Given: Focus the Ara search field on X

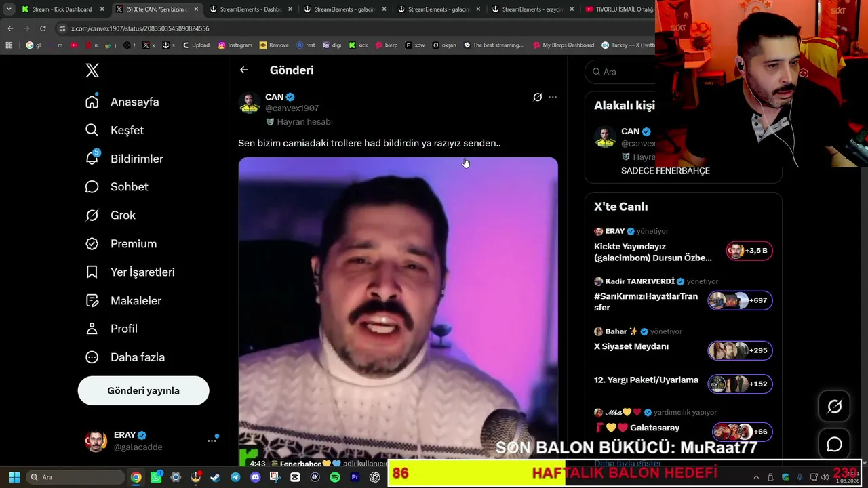Looking at the screenshot, I should click(620, 72).
